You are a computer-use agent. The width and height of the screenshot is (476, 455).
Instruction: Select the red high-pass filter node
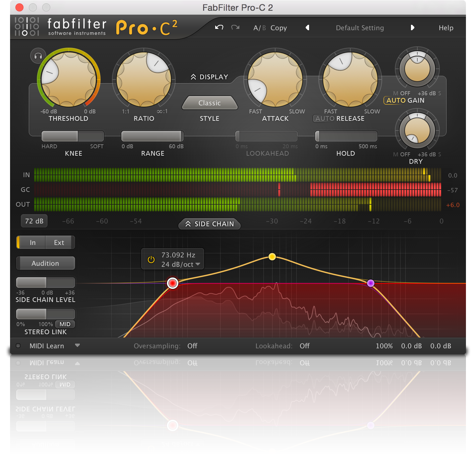click(x=173, y=283)
